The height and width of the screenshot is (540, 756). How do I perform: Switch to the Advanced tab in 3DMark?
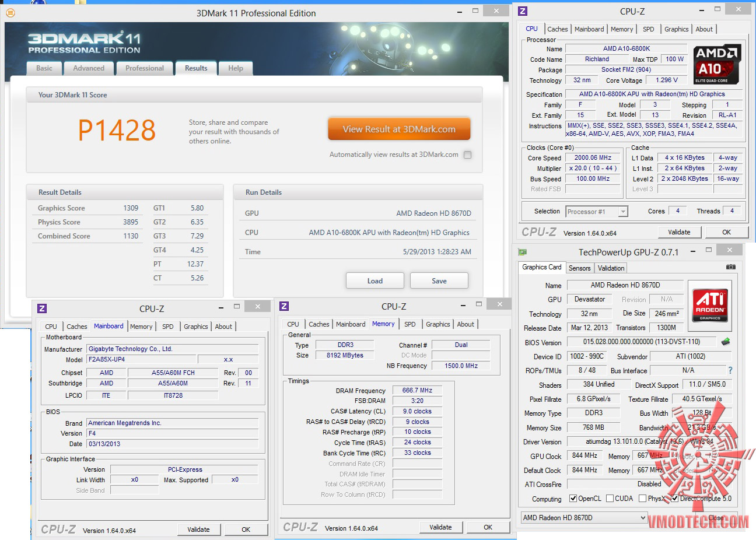point(89,68)
